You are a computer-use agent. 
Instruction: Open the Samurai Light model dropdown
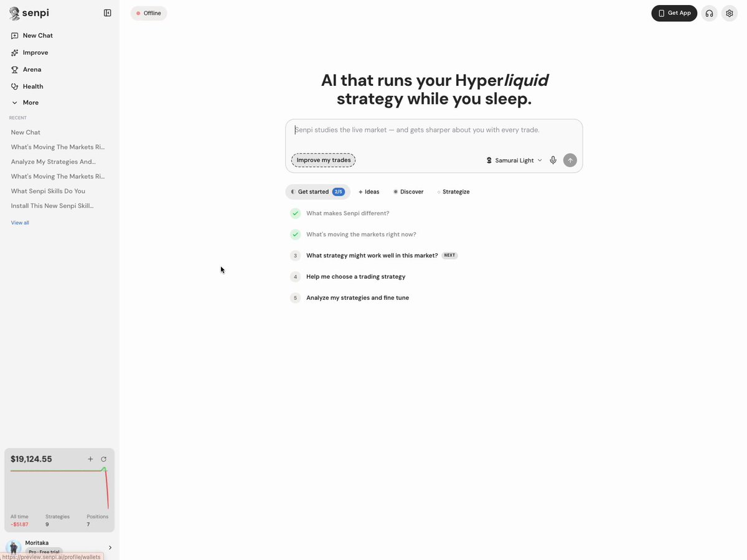coord(514,161)
